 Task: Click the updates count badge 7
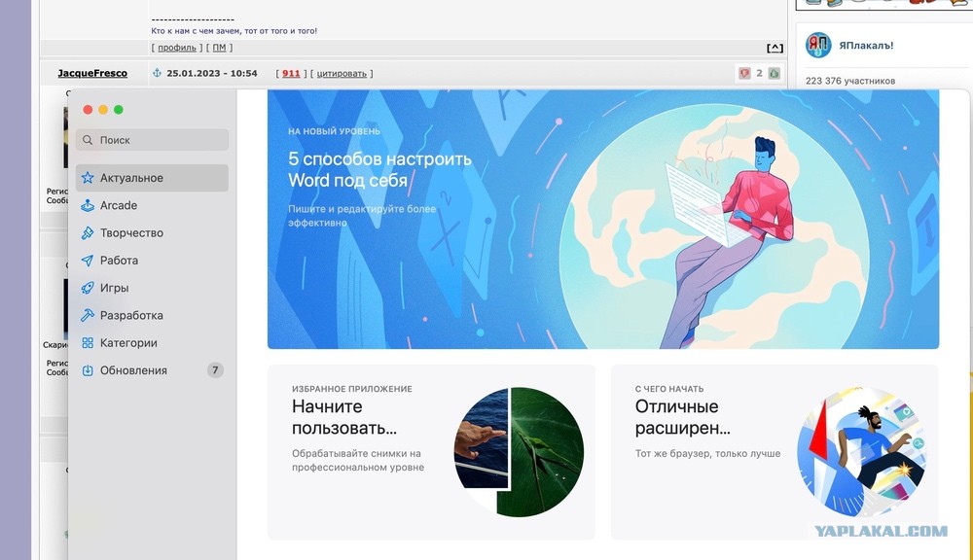(x=215, y=370)
